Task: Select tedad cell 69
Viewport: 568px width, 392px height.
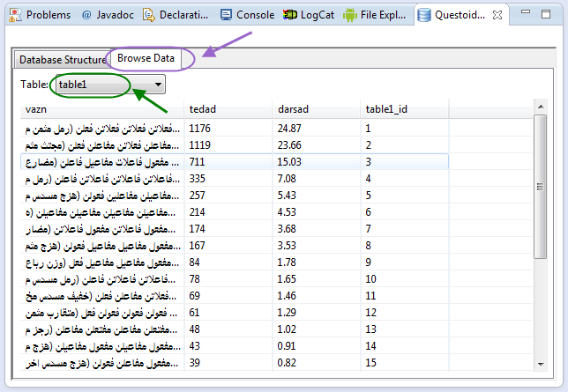Action: coord(228,296)
